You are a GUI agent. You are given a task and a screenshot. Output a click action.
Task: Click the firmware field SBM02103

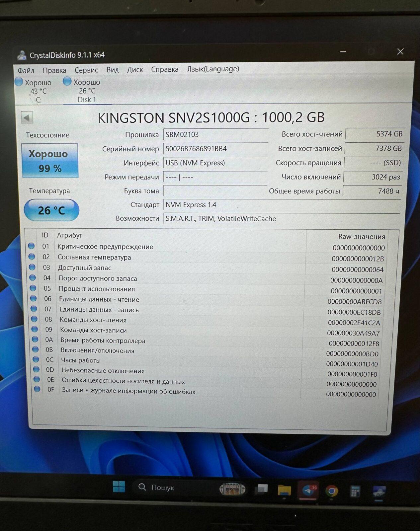click(215, 134)
